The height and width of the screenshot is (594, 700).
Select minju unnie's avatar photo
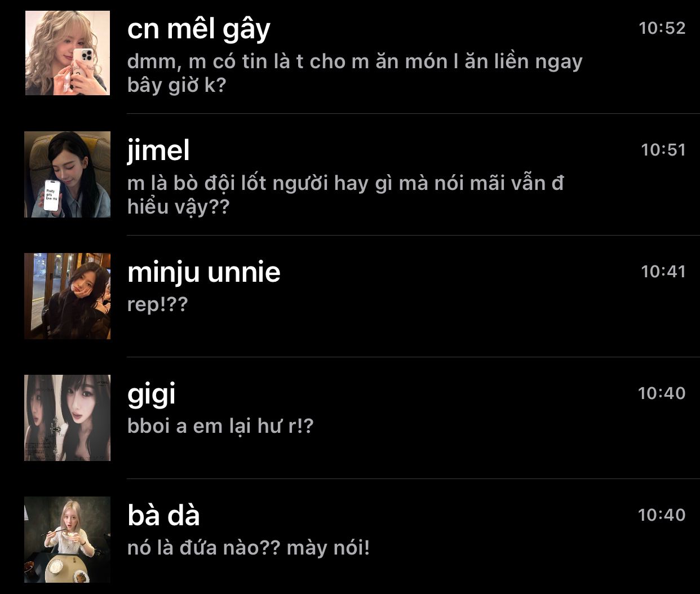pyautogui.click(x=68, y=296)
